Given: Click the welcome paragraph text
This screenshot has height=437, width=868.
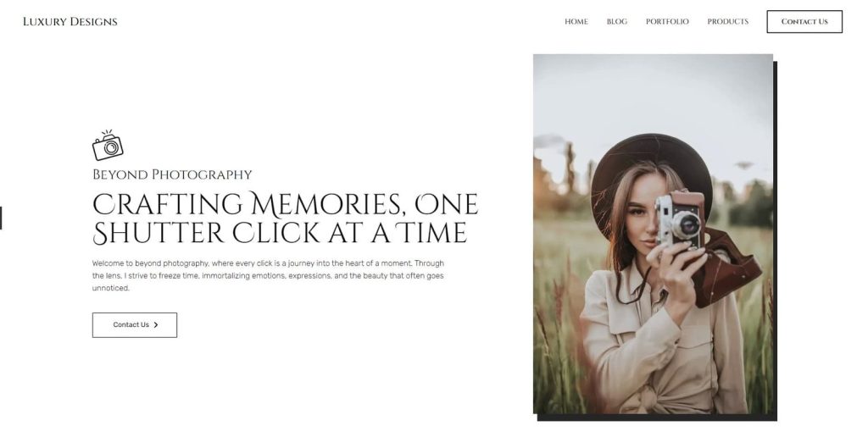Looking at the screenshot, I should [x=268, y=275].
